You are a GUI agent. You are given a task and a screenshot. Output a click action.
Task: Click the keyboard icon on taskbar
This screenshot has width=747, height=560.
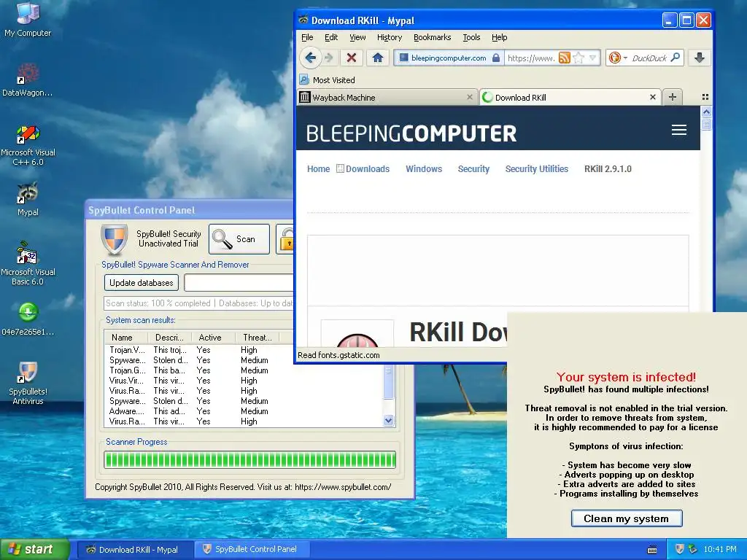pyautogui.click(x=652, y=550)
